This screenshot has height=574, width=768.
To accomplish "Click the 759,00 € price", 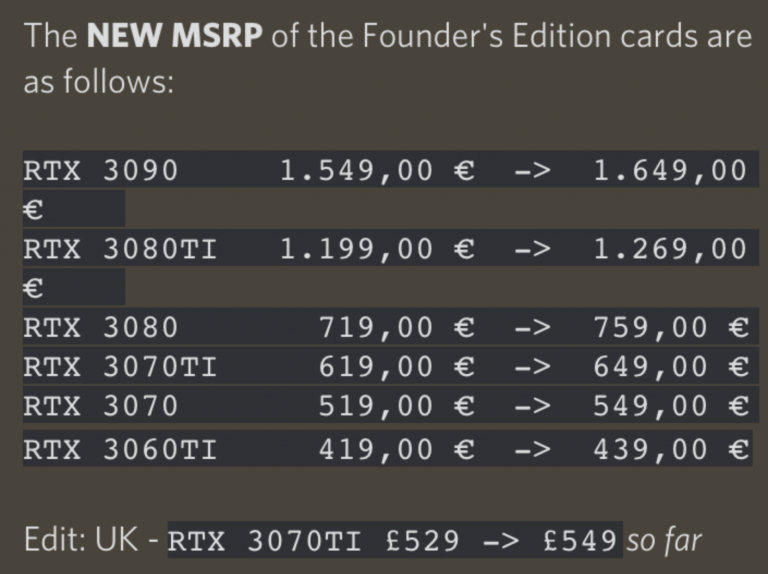I will click(x=671, y=328).
